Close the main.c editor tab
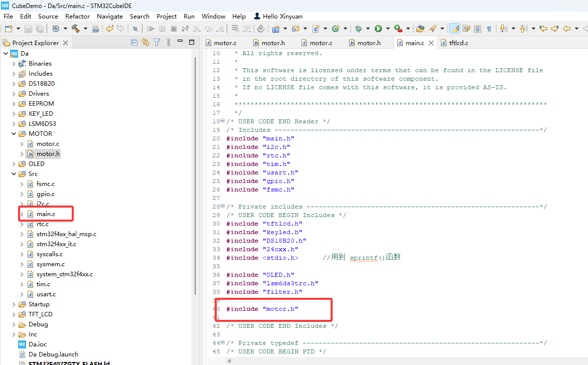This screenshot has width=588, height=365. 431,43
